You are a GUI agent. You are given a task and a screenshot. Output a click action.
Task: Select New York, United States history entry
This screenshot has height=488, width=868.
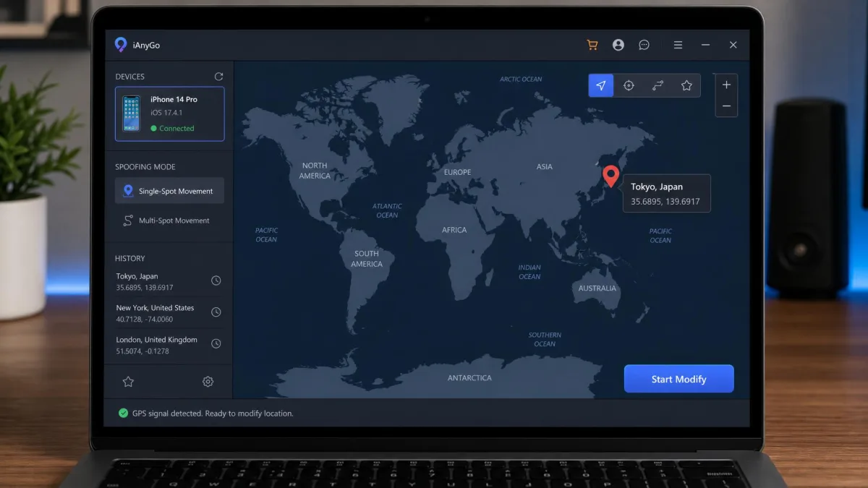pos(169,313)
